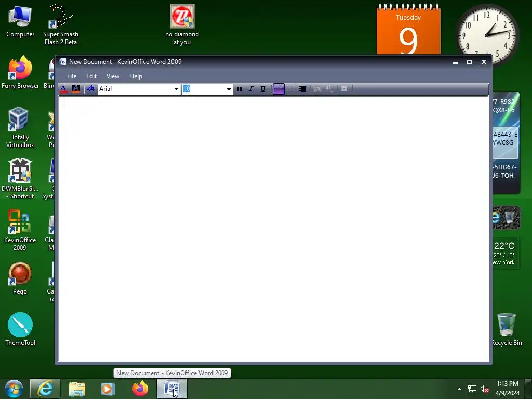Open the View menu
Viewport: 532px width, 399px height.
point(113,76)
